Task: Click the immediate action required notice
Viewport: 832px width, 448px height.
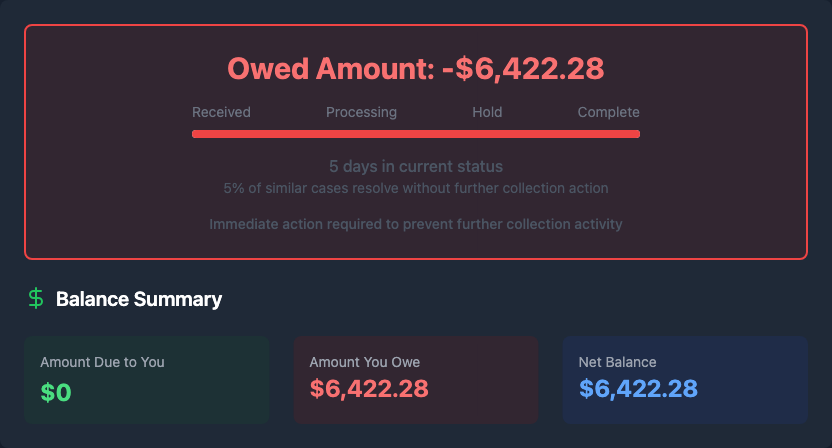Action: [x=416, y=224]
